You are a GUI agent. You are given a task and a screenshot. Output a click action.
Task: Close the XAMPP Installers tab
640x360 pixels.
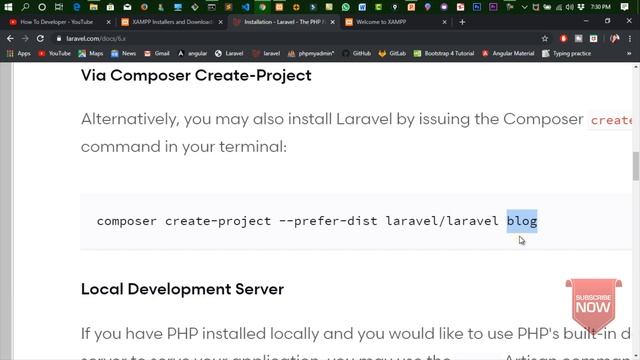[x=221, y=22]
